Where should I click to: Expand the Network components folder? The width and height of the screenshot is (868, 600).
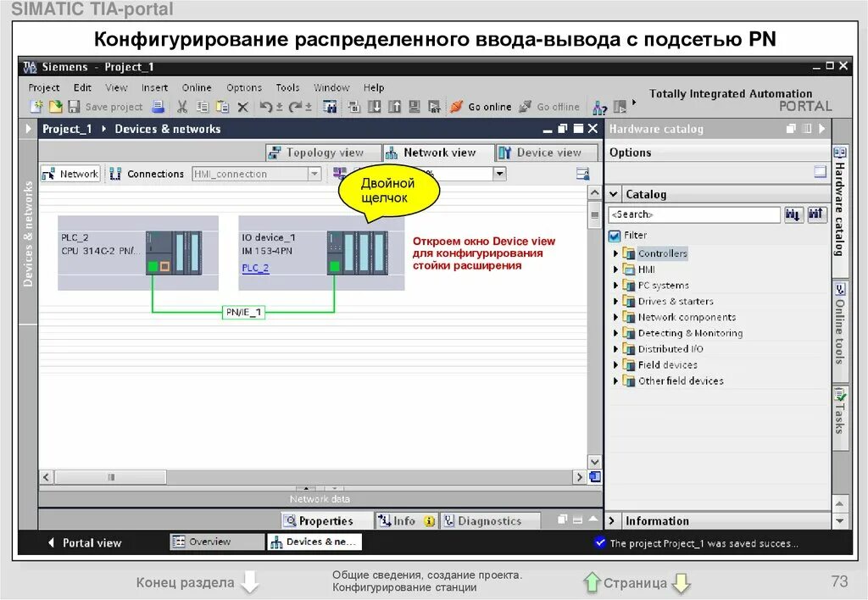[615, 317]
